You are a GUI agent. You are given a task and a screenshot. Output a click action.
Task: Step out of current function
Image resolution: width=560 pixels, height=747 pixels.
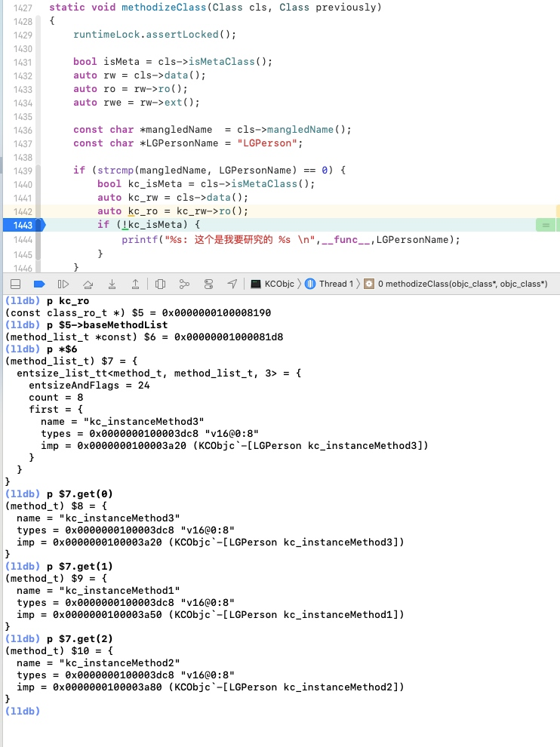click(135, 284)
